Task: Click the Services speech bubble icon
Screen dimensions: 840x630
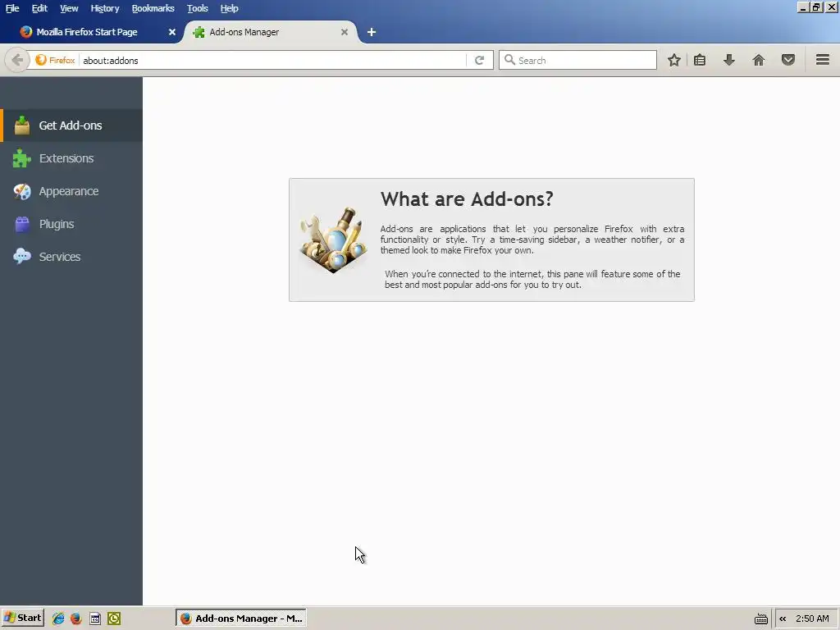Action: click(21, 257)
